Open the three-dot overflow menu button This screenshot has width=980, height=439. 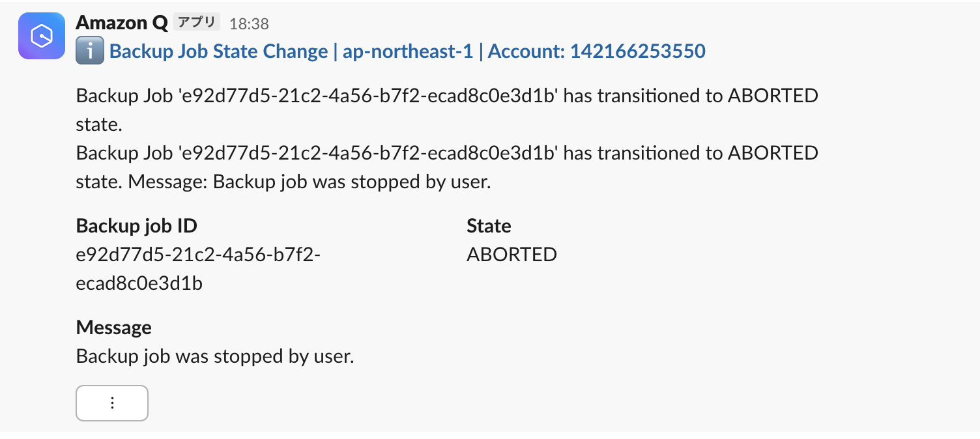point(112,403)
